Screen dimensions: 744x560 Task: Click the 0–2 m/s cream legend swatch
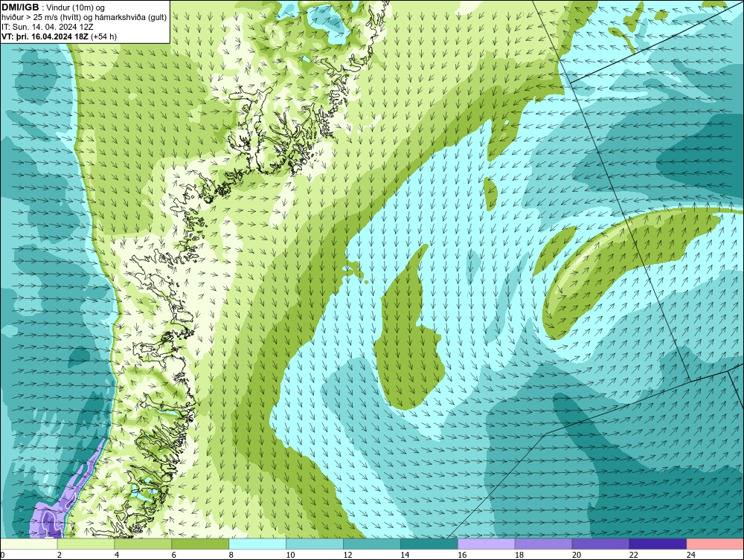[28, 544]
